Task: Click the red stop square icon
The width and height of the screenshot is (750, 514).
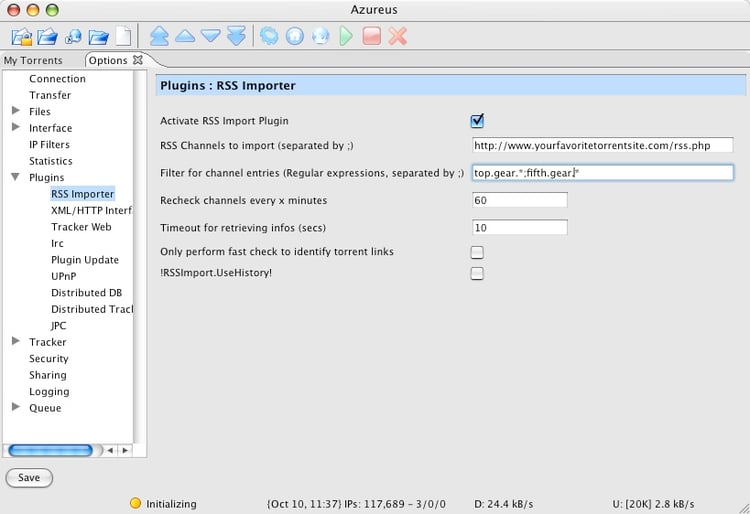Action: tap(372, 36)
